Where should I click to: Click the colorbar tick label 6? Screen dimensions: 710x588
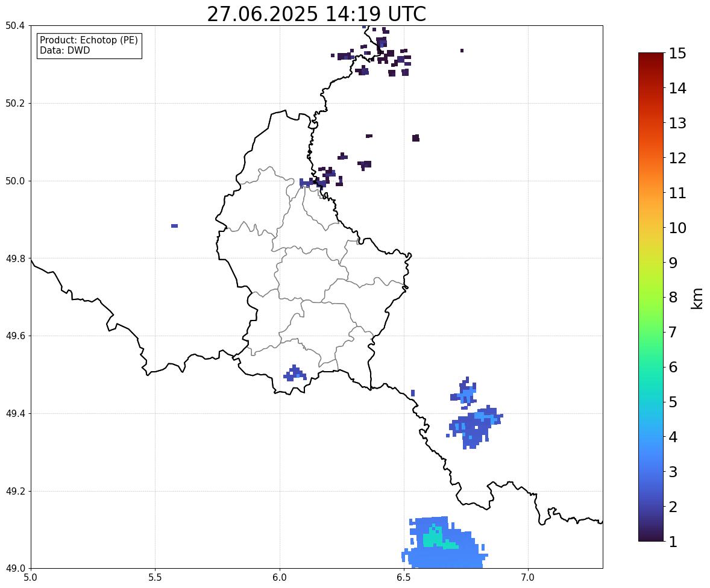pos(673,367)
